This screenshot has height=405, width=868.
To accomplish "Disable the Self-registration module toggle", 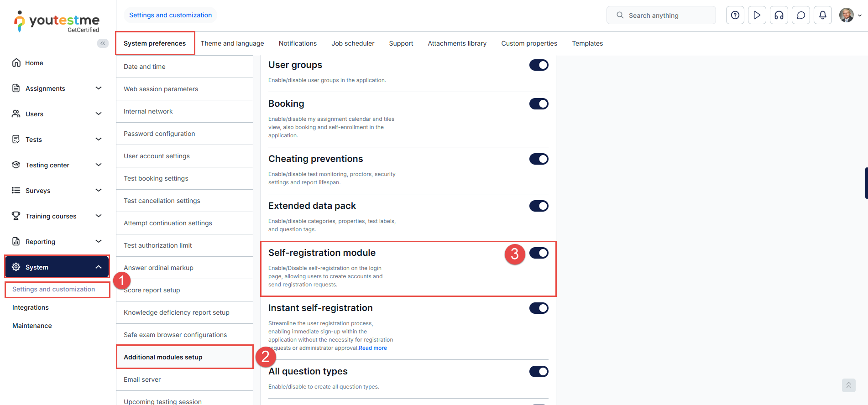I will coord(539,253).
